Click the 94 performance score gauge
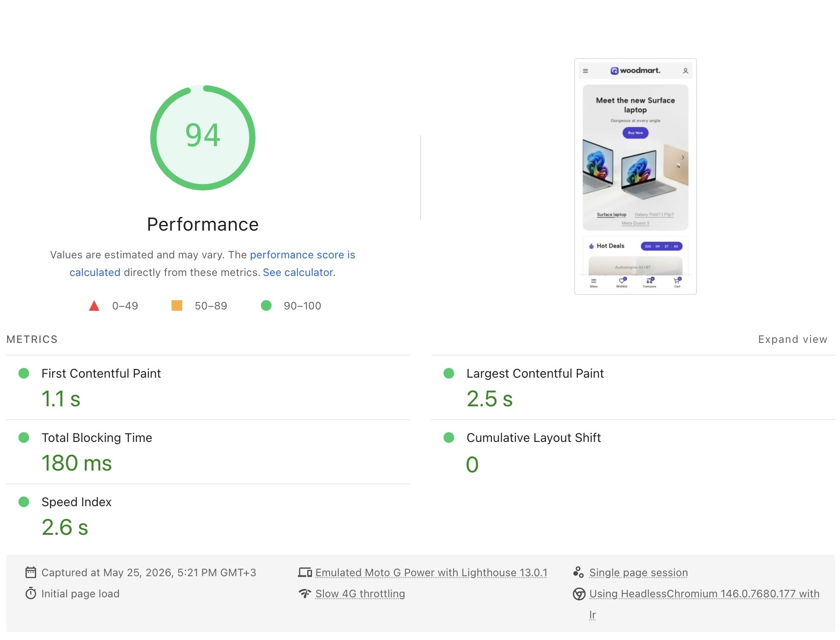The height and width of the screenshot is (640, 840). (x=203, y=138)
